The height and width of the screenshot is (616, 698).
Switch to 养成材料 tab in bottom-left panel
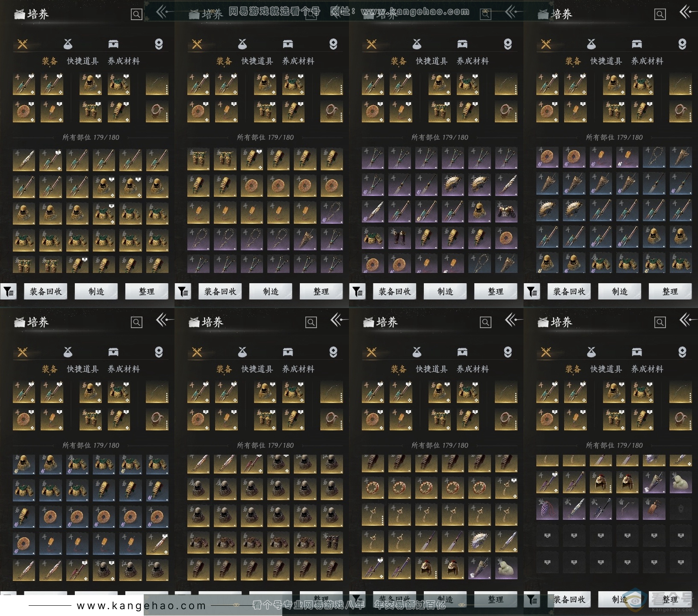pos(124,369)
